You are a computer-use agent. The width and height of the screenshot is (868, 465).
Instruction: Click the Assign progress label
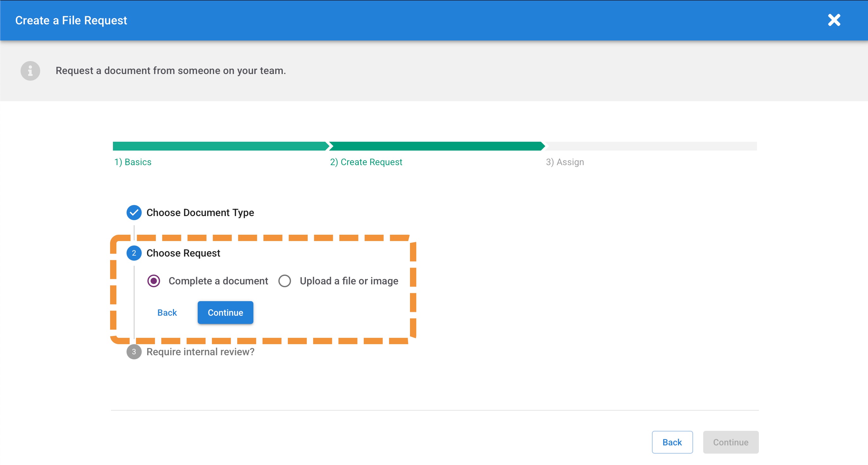[565, 162]
